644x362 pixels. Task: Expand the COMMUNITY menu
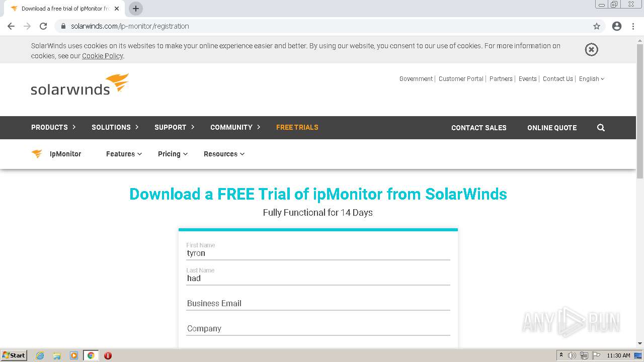click(x=235, y=127)
